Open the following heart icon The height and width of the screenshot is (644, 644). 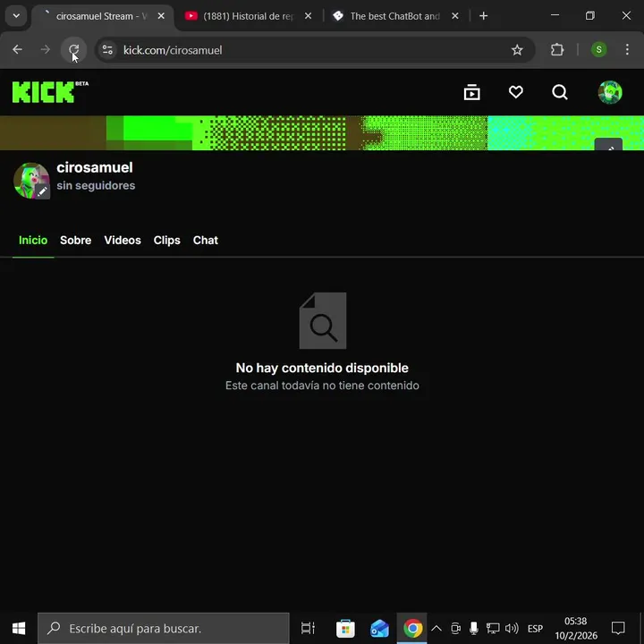[x=516, y=92]
